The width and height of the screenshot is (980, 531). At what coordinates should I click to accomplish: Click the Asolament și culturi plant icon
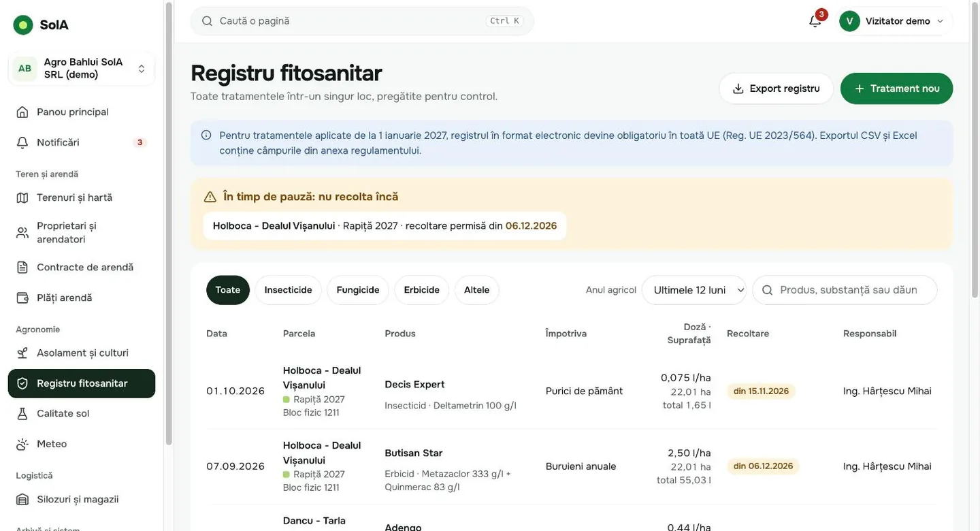point(22,353)
